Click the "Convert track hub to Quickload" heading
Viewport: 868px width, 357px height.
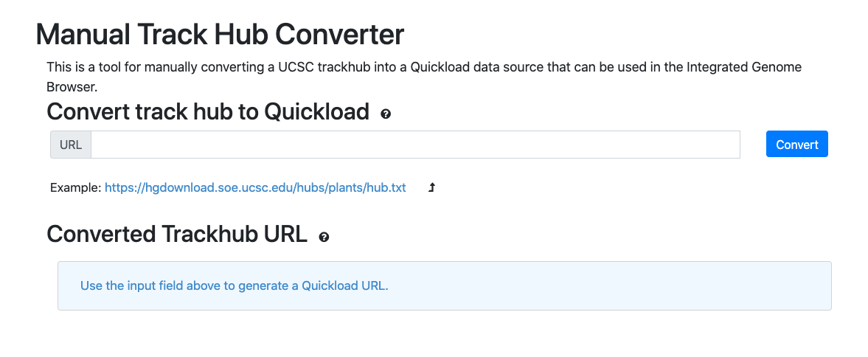(207, 111)
